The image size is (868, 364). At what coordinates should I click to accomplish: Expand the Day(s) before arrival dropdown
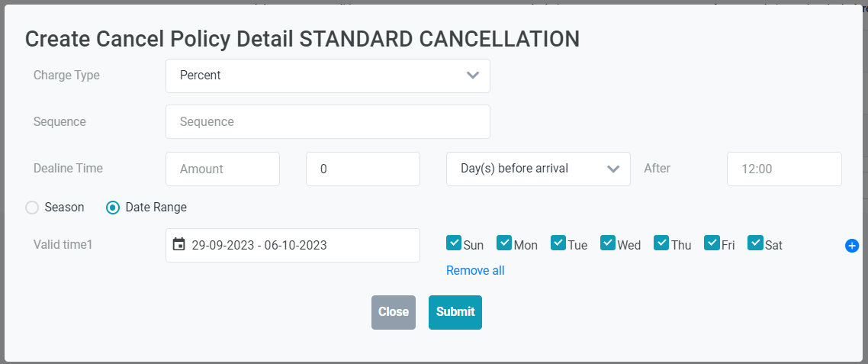[538, 169]
